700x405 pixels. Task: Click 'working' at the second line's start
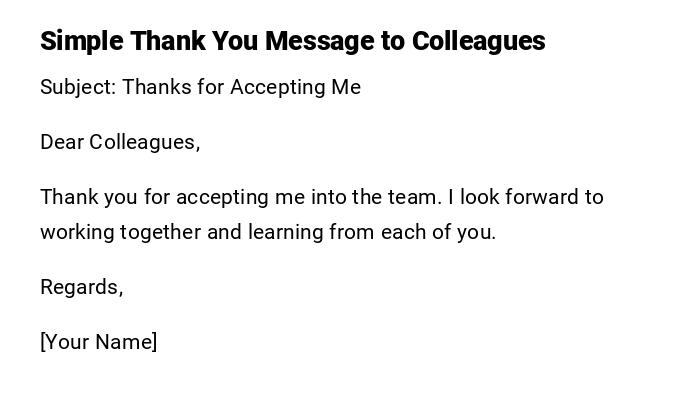77,232
